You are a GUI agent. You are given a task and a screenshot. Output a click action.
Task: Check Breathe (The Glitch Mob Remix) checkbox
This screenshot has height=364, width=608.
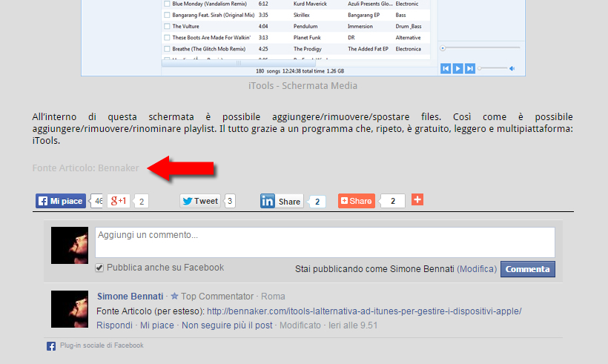(167, 49)
